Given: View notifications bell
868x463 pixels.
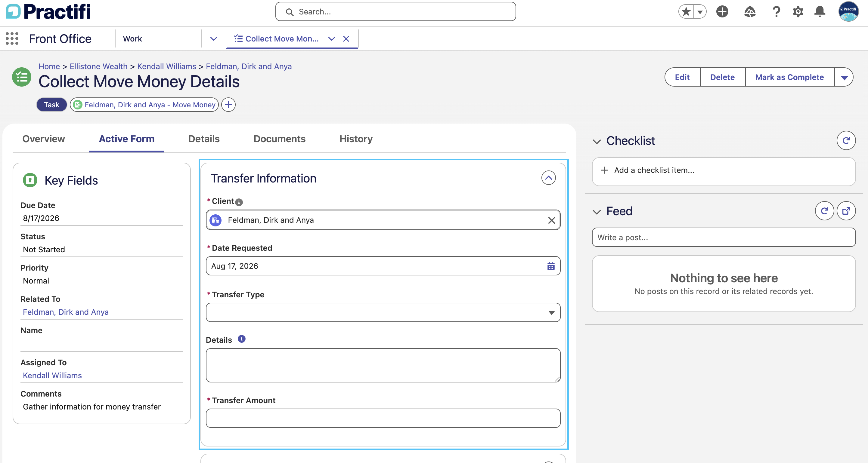Looking at the screenshot, I should tap(820, 12).
